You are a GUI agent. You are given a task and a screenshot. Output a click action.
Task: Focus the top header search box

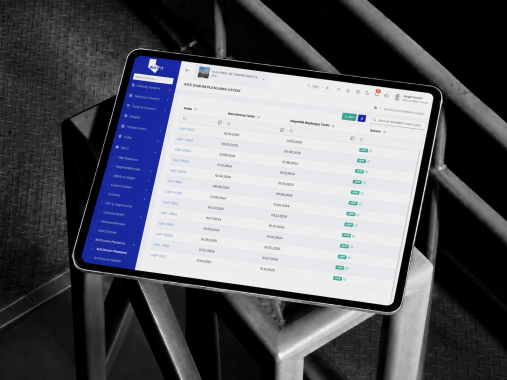coord(318,87)
